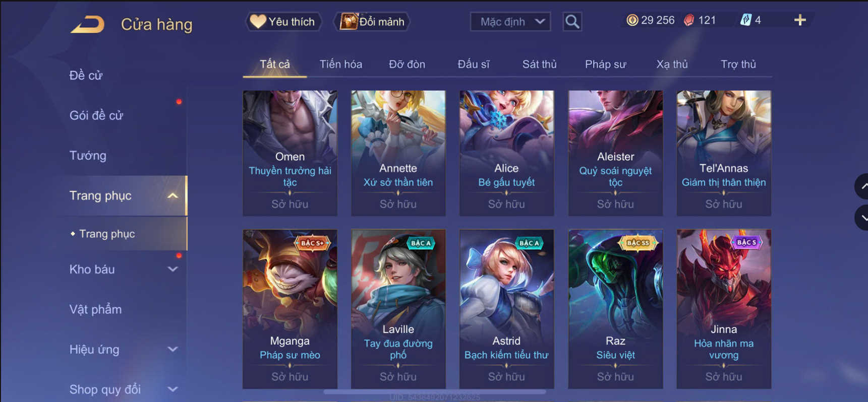Switch to the Pháp sư tab

click(605, 64)
